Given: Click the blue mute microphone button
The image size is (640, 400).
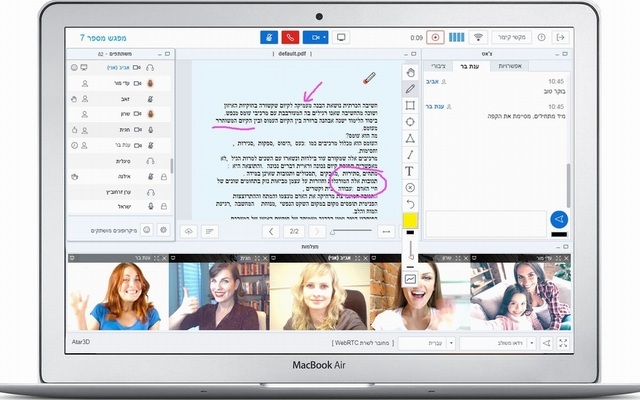Looking at the screenshot, I should (x=269, y=38).
